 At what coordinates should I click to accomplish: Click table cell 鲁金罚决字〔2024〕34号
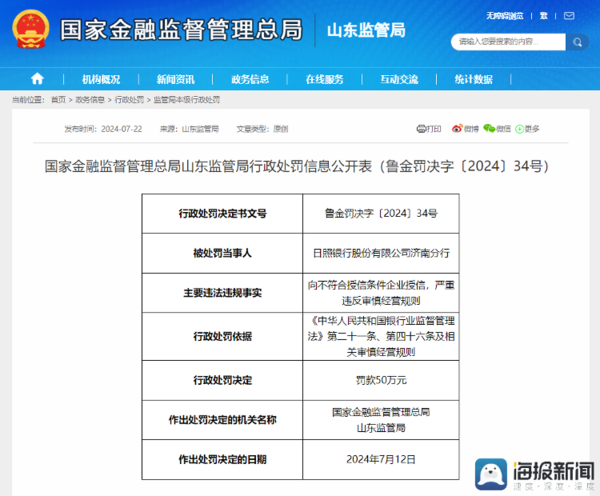tap(381, 214)
